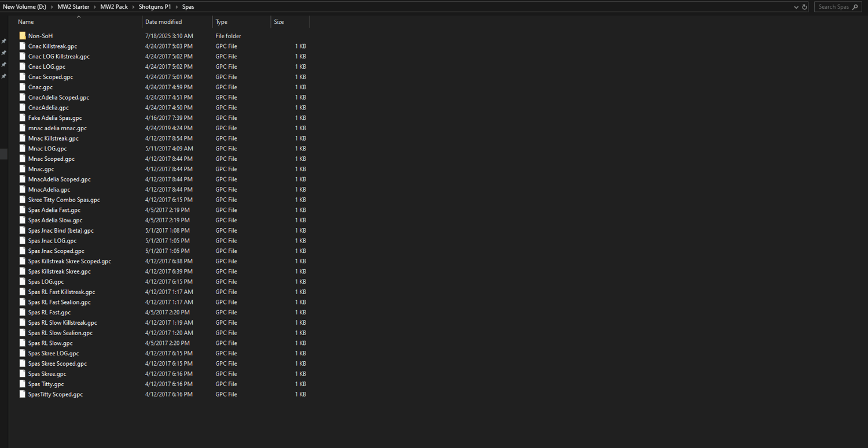Click the date 5/1/2017 1:08 PM

coord(167,230)
